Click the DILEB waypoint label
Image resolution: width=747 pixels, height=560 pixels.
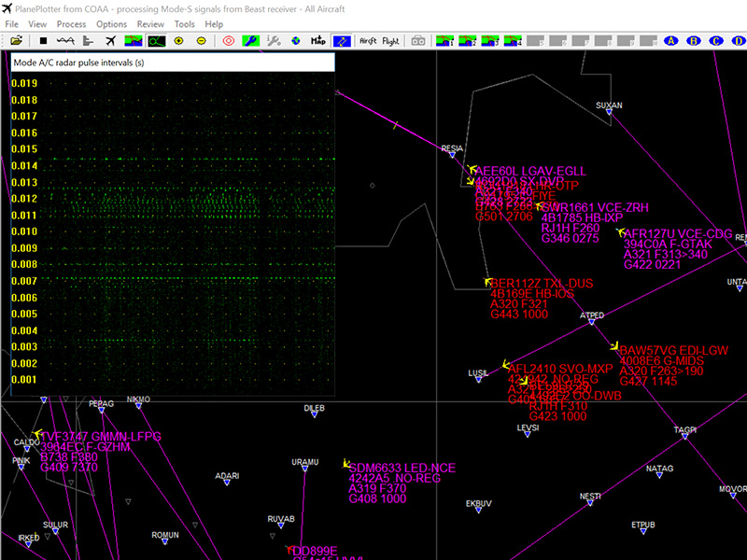click(x=315, y=408)
